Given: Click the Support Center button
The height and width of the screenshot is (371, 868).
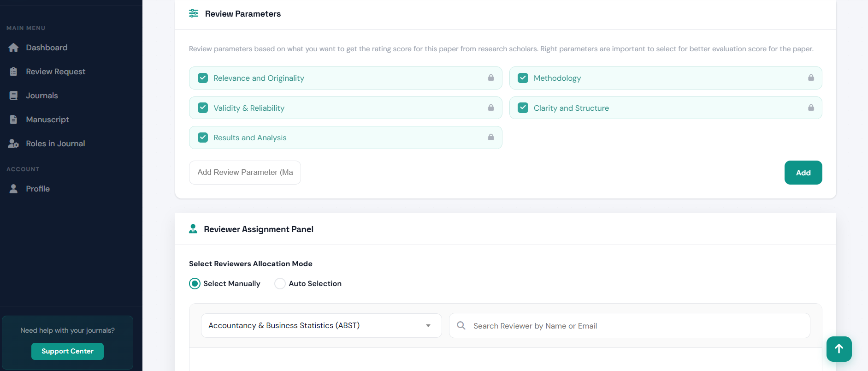Looking at the screenshot, I should click(x=67, y=351).
